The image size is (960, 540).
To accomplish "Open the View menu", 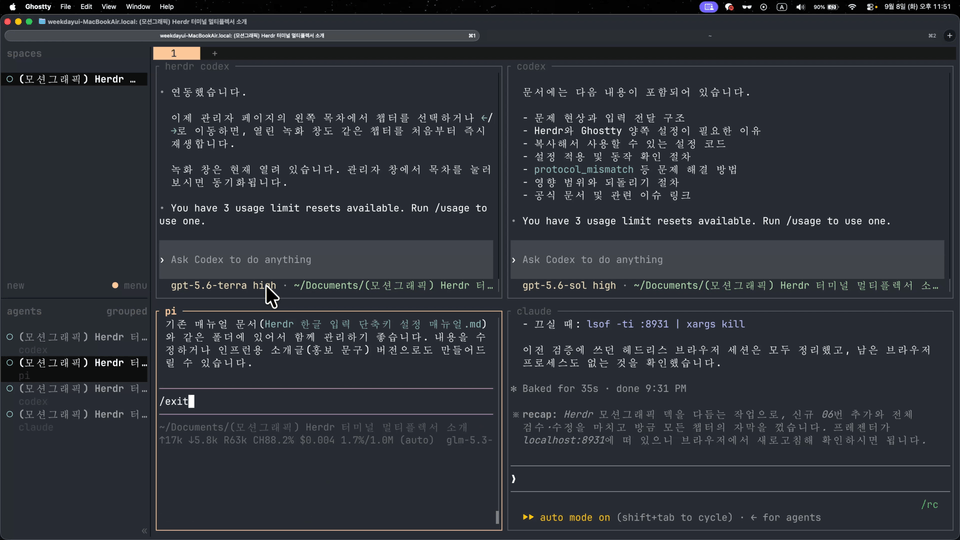I will [108, 7].
